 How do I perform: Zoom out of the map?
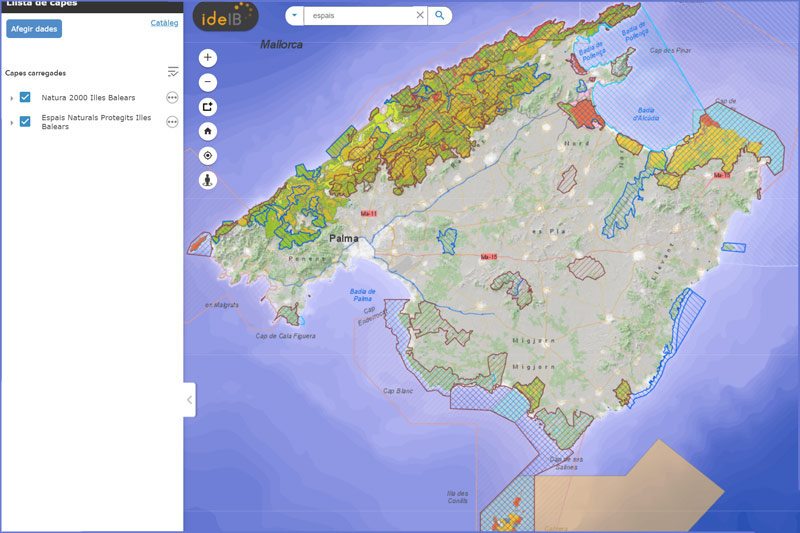(208, 82)
